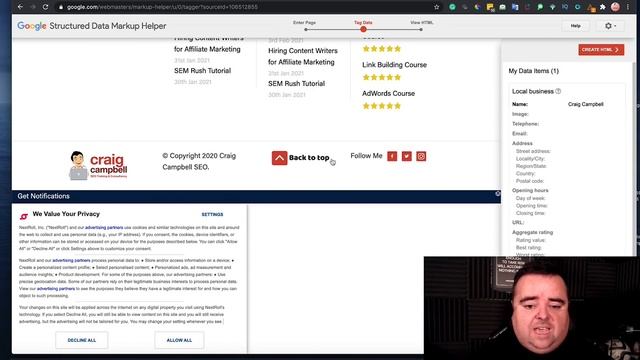Viewport: 640px width, 360px height.
Task: Bookmark this page with the star
Action: [x=437, y=7]
